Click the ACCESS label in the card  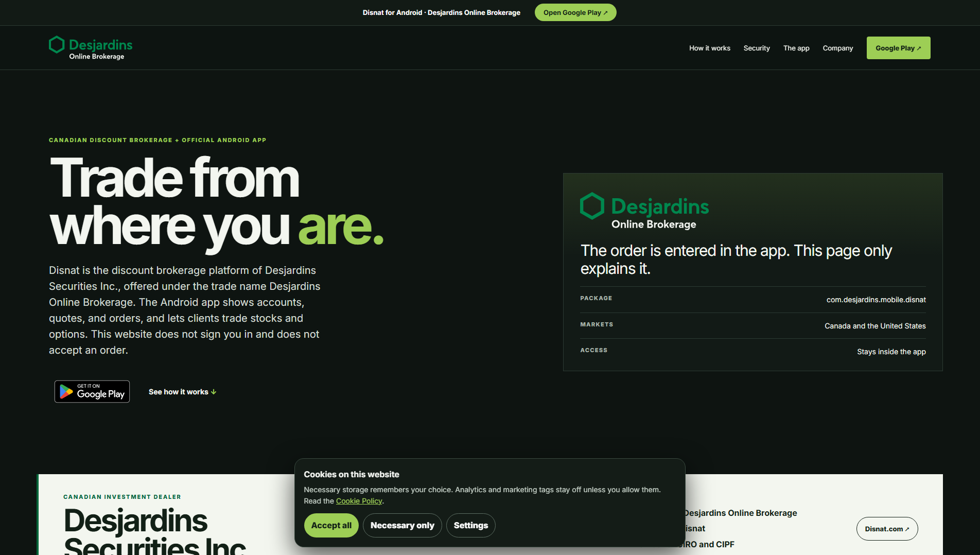pos(594,350)
